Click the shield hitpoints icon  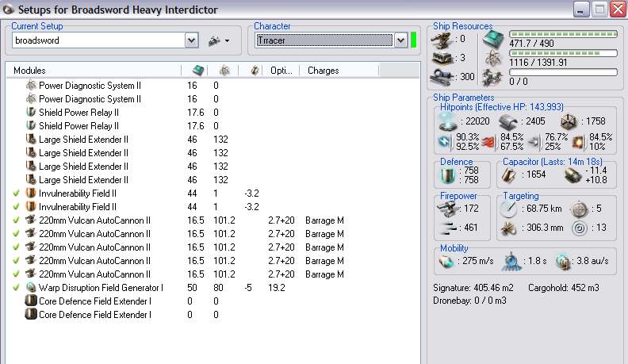tap(448, 122)
